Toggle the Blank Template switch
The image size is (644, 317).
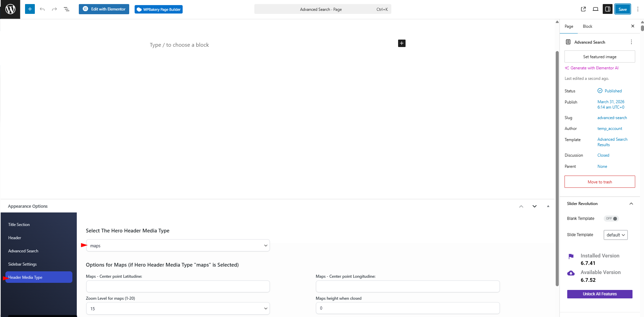612,219
